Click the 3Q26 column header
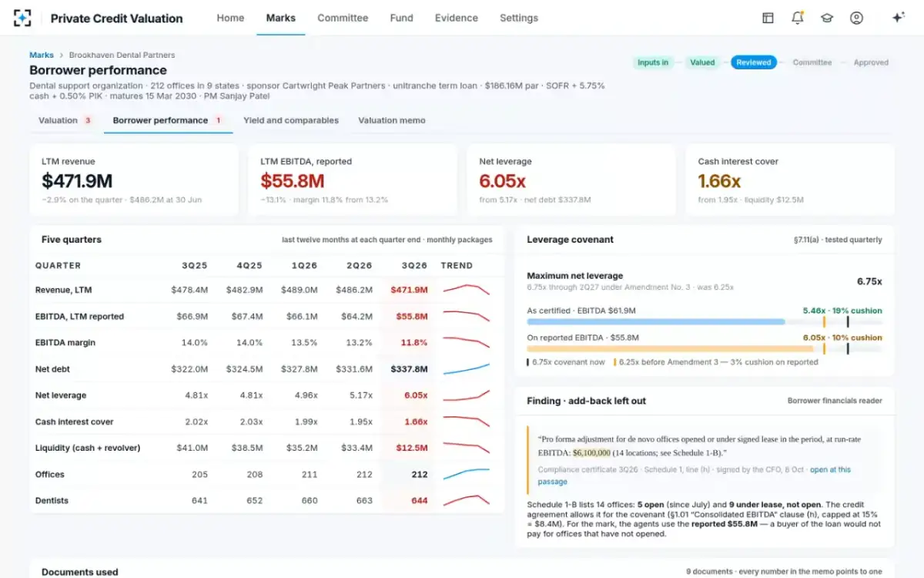Viewport: 924px width, 578px height. (414, 265)
